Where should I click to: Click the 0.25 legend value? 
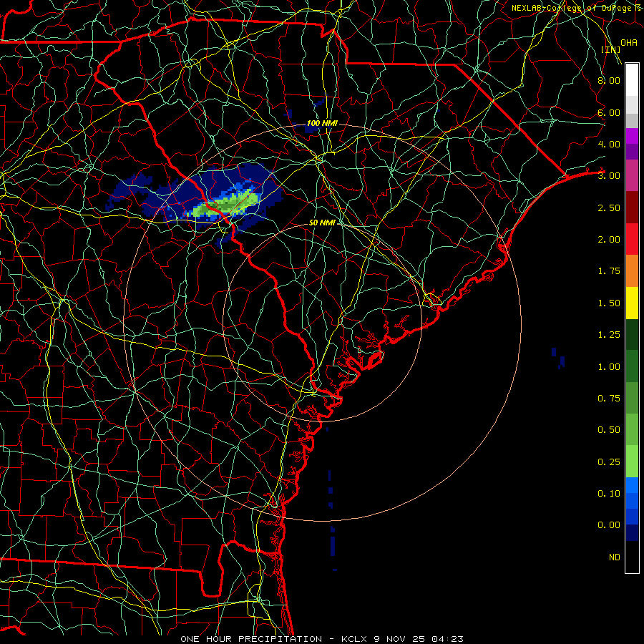pos(609,462)
